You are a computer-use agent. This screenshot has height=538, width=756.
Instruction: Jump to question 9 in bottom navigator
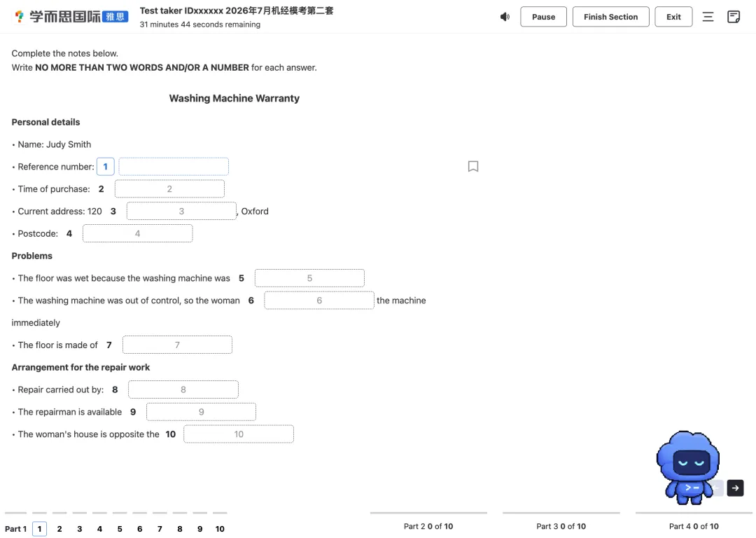(199, 529)
